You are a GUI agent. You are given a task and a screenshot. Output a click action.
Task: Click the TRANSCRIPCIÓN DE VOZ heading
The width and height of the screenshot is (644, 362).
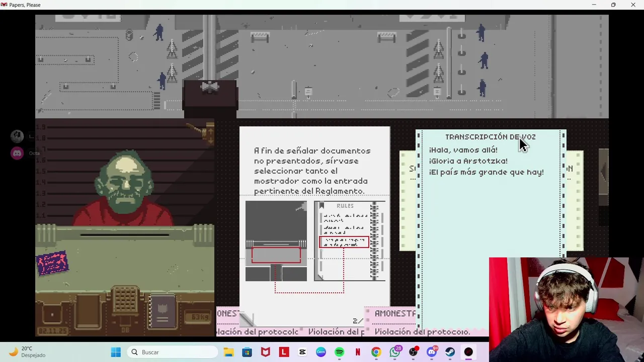pos(490,137)
